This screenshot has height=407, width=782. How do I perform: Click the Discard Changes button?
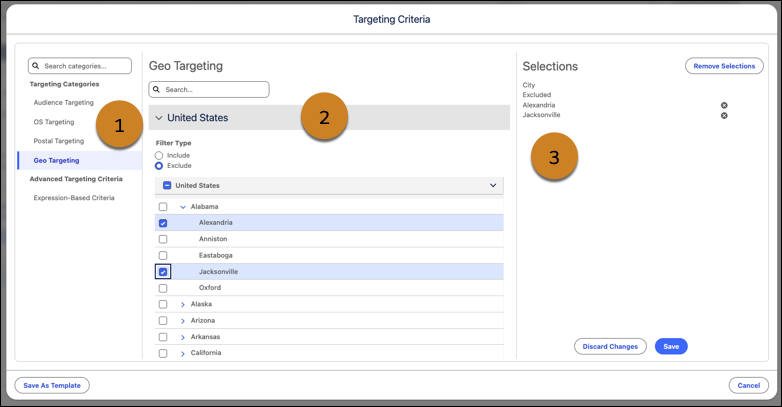(x=610, y=347)
